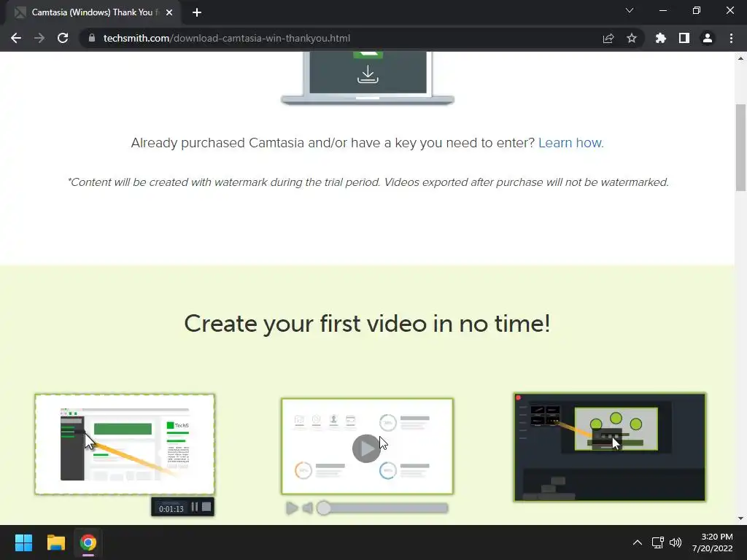Open the dark editor thumbnail

pos(610,447)
